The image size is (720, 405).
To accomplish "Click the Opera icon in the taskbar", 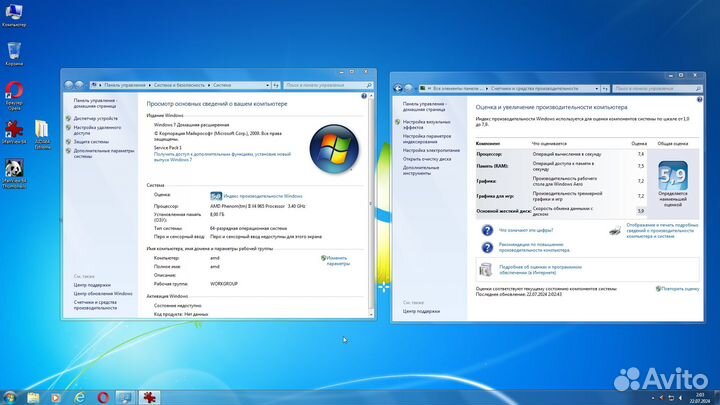I will click(x=103, y=397).
